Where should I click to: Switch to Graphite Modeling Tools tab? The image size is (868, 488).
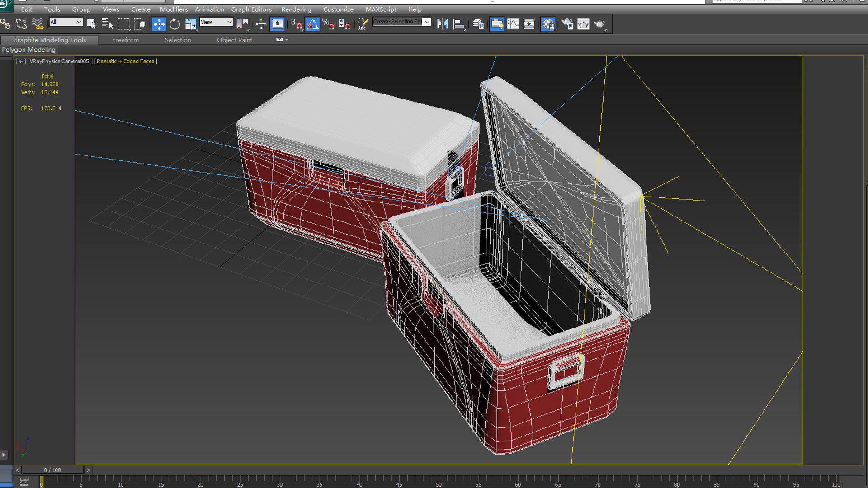(x=49, y=40)
